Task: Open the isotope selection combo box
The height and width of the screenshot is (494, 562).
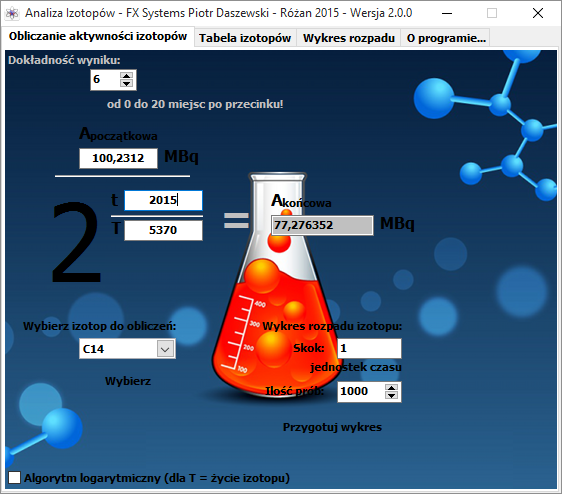Action: pos(127,349)
